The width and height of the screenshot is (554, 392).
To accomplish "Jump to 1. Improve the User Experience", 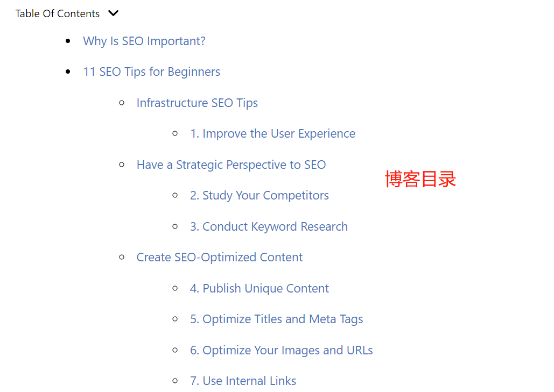I will click(273, 133).
